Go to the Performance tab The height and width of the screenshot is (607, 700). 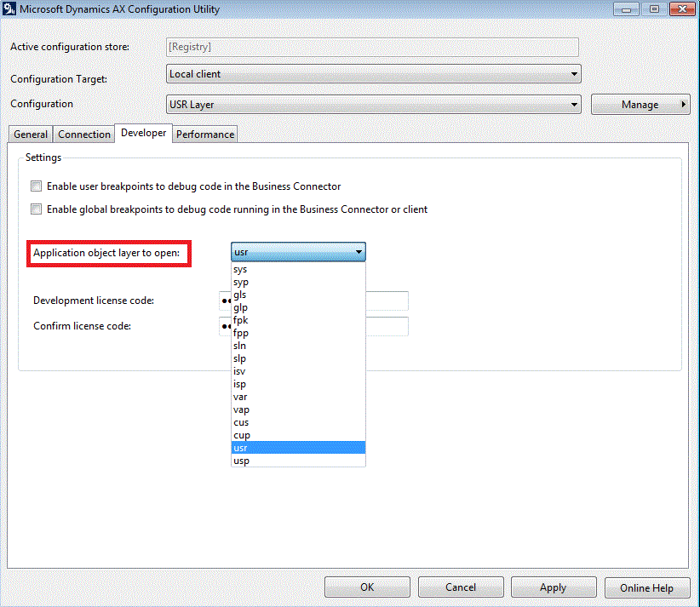point(205,135)
